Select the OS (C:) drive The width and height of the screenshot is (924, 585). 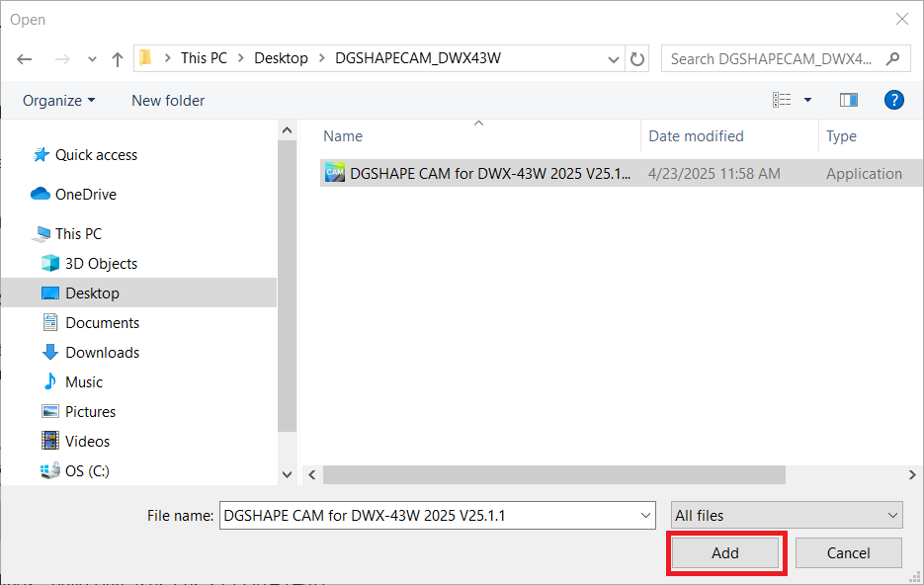87,470
